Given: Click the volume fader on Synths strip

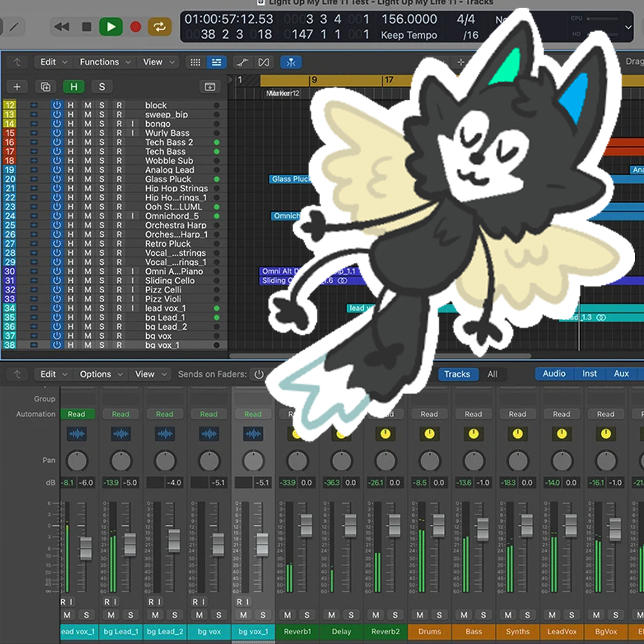Looking at the screenshot, I should 527,526.
